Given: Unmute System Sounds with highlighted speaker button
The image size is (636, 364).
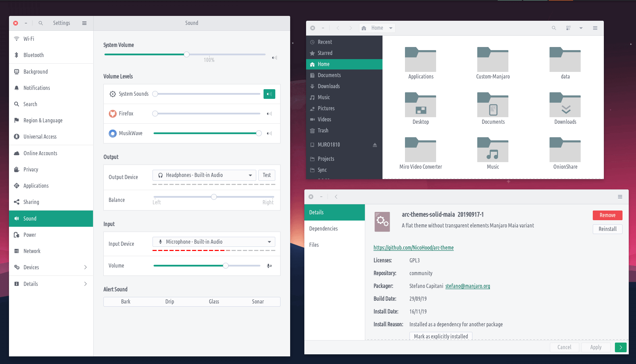Looking at the screenshot, I should [269, 94].
